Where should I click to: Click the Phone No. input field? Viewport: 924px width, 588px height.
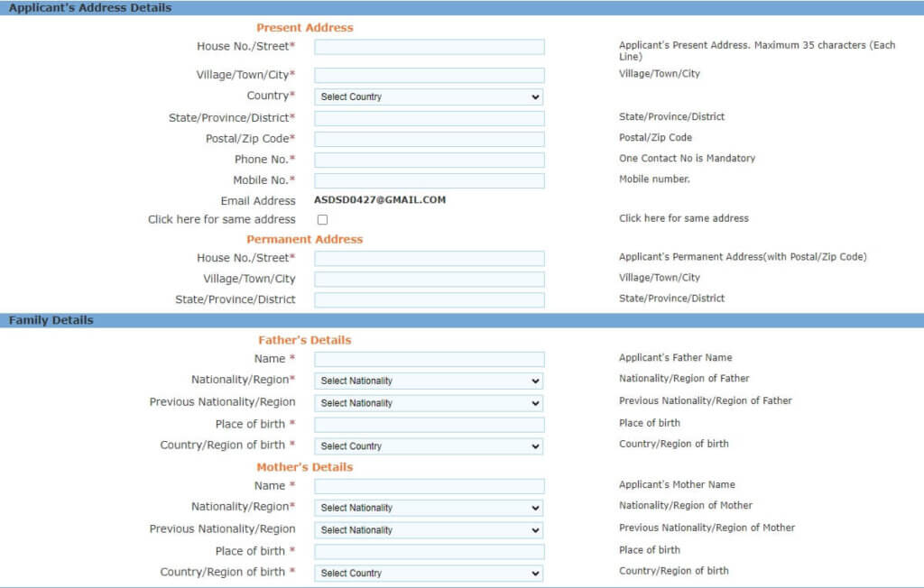[429, 160]
